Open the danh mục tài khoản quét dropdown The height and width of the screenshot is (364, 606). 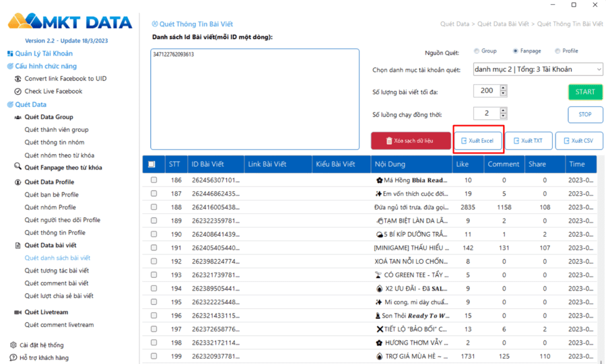538,69
